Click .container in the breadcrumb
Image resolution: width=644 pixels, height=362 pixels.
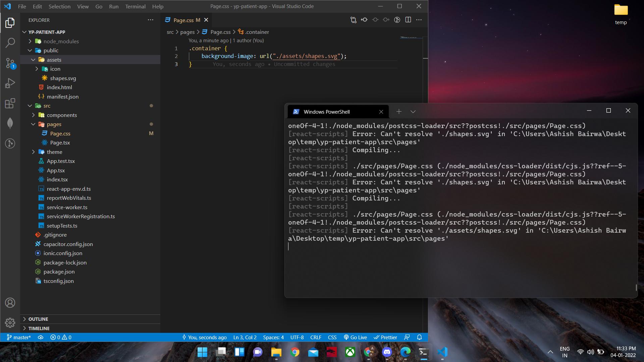point(254,32)
